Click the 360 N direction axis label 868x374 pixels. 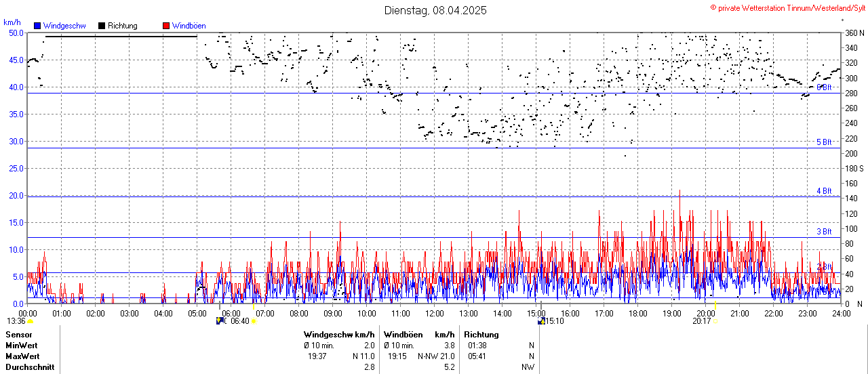tap(854, 33)
